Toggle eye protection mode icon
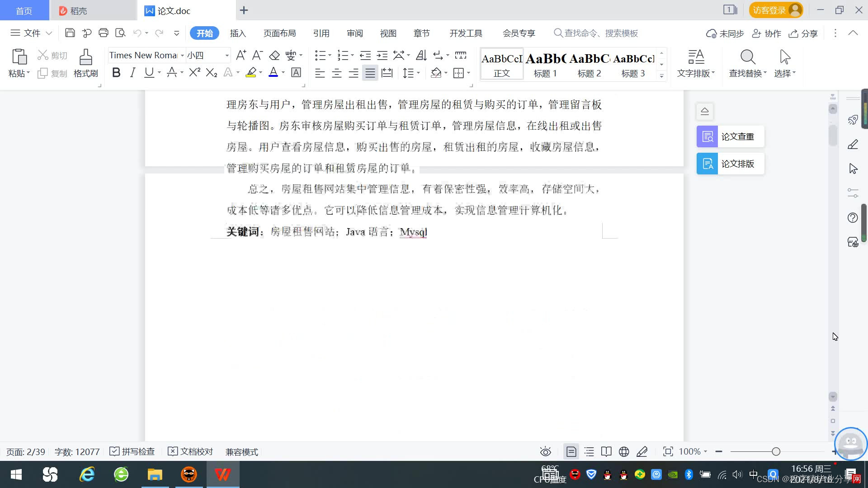This screenshot has width=868, height=488. (545, 451)
